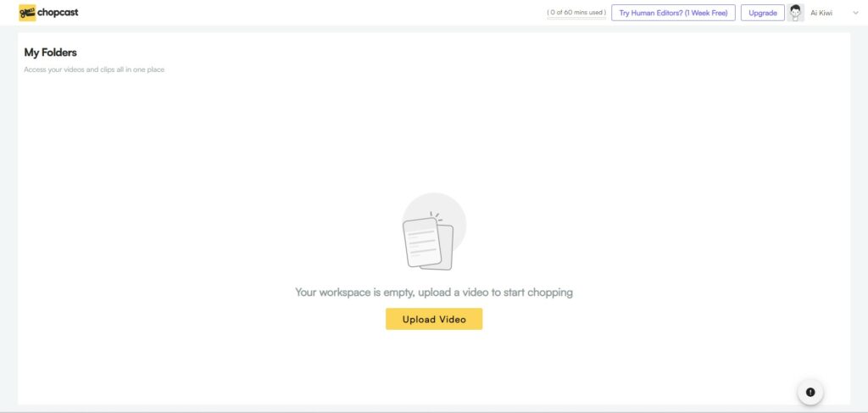Viewport: 868px width, 413px height.
Task: Click the Try Human Editors button
Action: 673,13
